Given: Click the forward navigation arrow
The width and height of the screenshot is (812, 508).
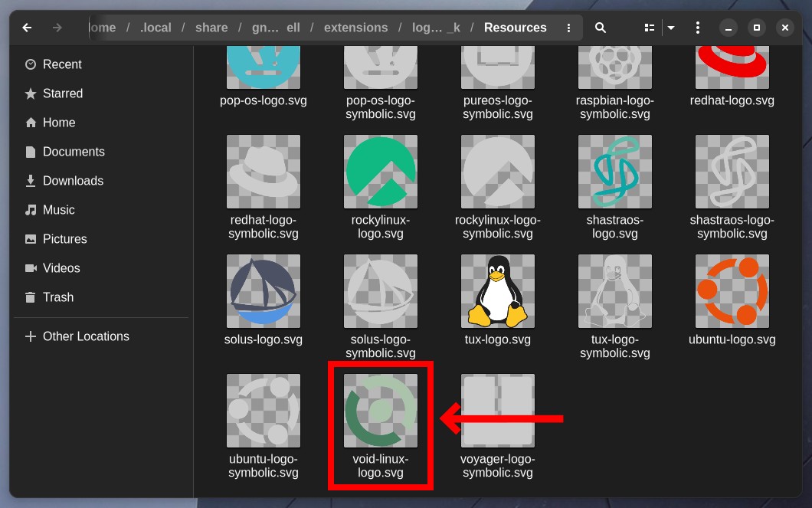Looking at the screenshot, I should 57,28.
